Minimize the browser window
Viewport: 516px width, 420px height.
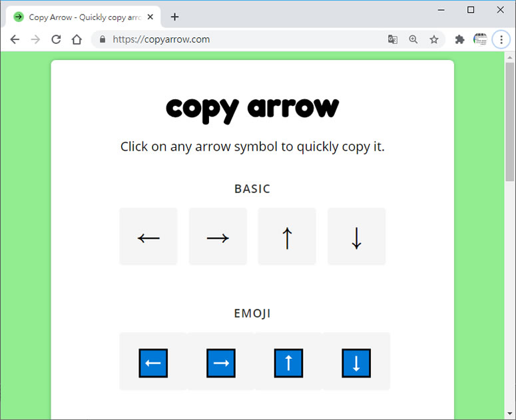[x=441, y=10]
